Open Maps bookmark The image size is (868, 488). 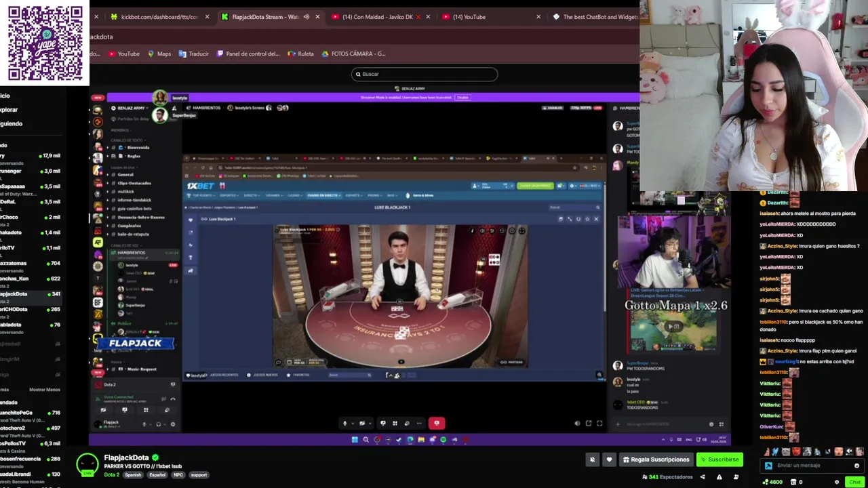pos(159,54)
